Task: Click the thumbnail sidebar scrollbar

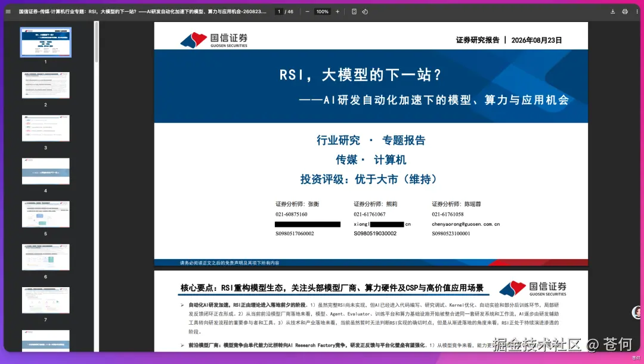Action: (97, 42)
